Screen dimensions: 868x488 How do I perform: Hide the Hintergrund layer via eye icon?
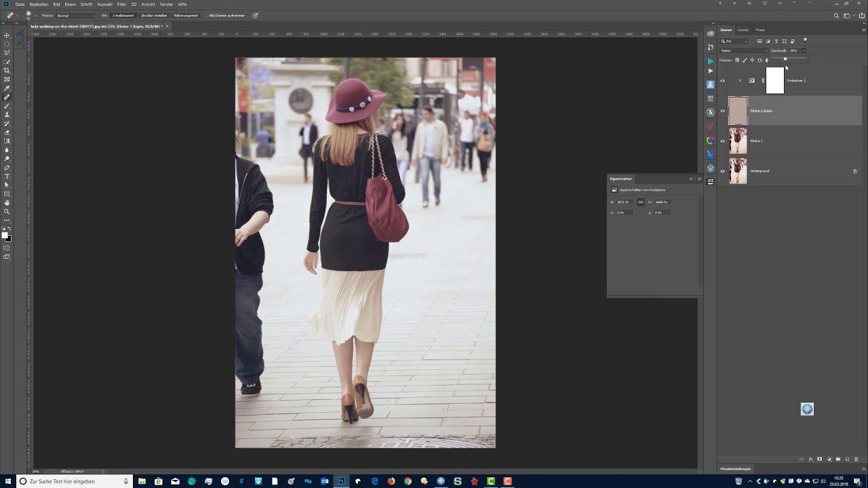[722, 171]
